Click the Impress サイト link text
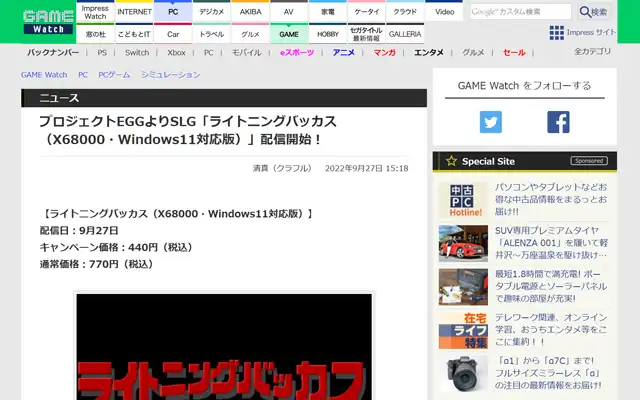640x400 pixels. click(x=591, y=32)
